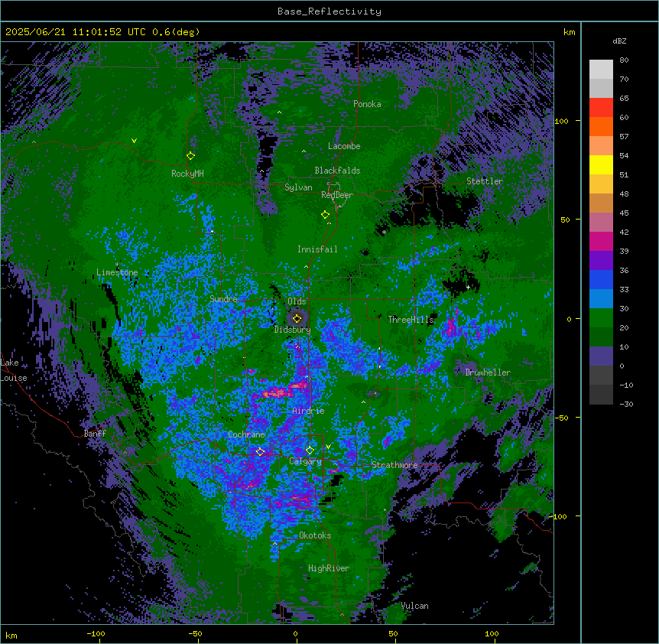Select the violet 36–39 dBZ legend swatch
The height and width of the screenshot is (644, 659).
[601, 261]
